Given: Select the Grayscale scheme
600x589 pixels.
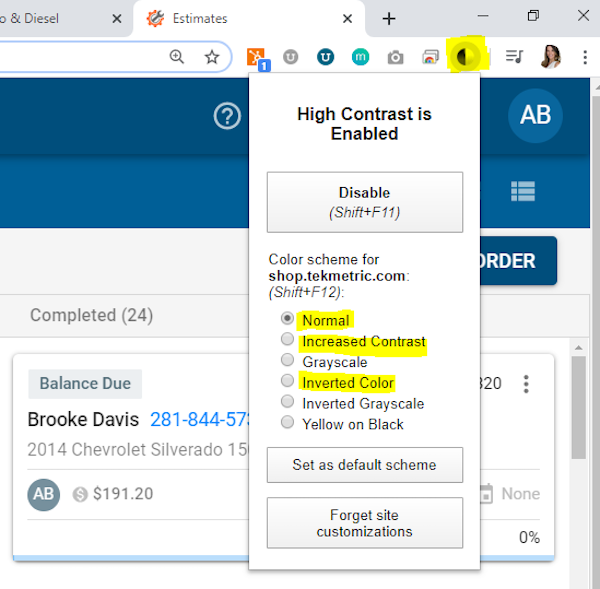Looking at the screenshot, I should coord(287,360).
